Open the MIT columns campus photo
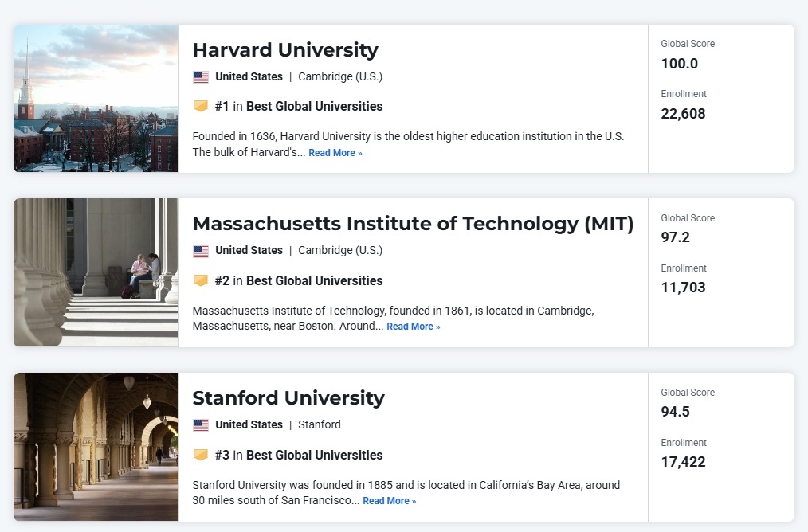The height and width of the screenshot is (532, 808). (96, 272)
